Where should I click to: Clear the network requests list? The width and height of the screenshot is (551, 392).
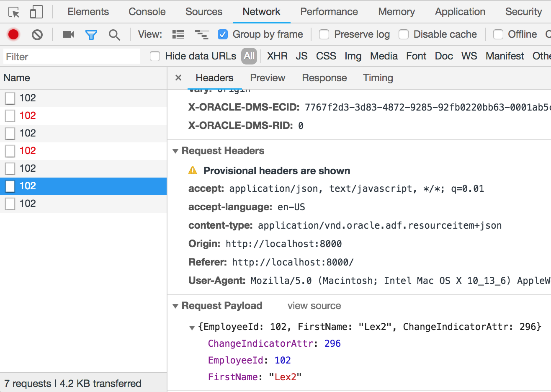[36, 34]
